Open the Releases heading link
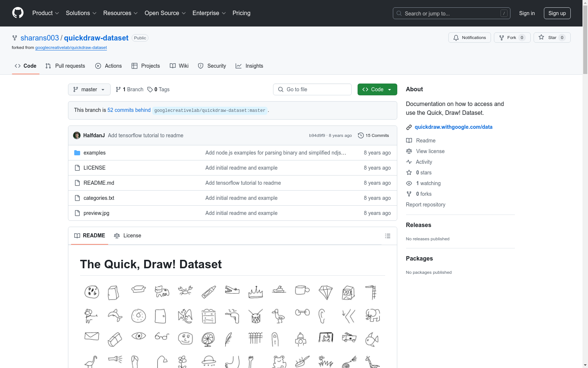588x368 pixels. pos(419,225)
